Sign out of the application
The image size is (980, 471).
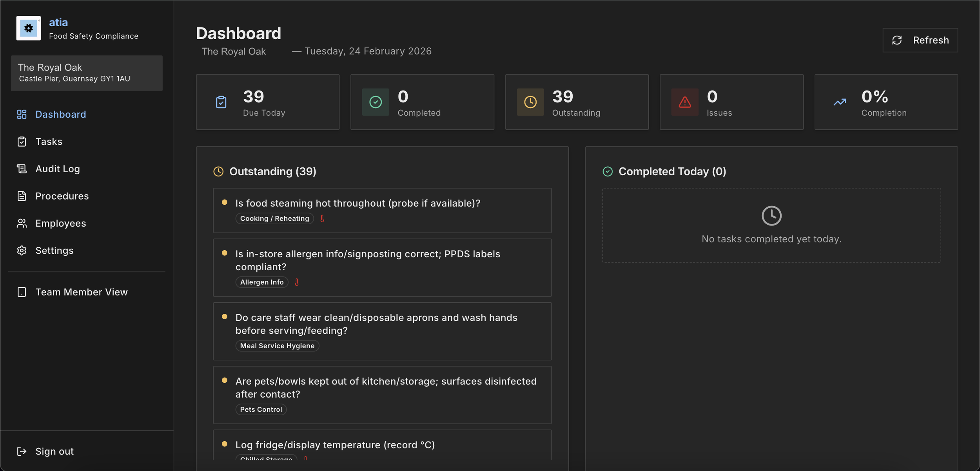(54, 451)
